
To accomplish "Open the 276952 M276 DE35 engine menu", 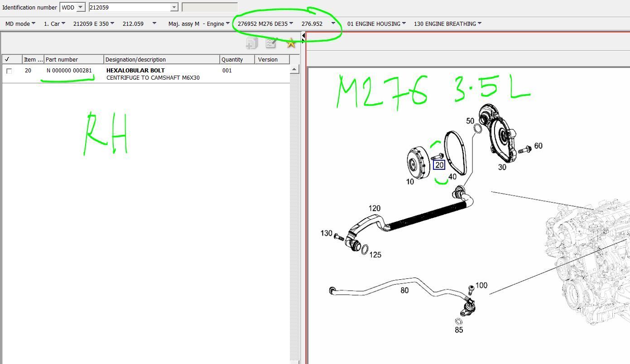I will click(x=265, y=24).
